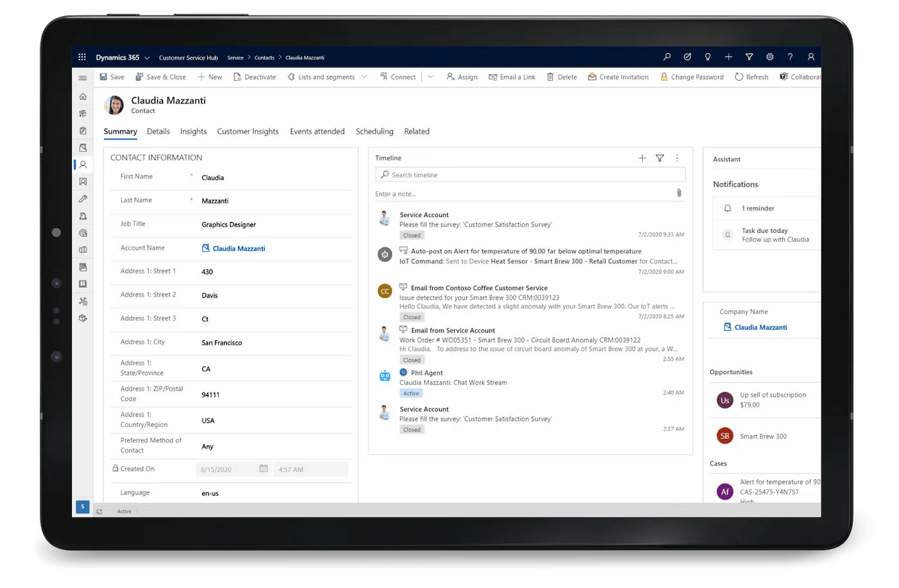
Task: Click the Save command
Action: (x=112, y=77)
